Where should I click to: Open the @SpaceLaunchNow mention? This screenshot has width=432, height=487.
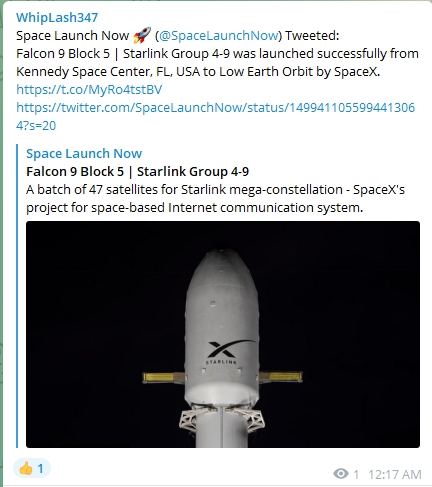pos(219,35)
